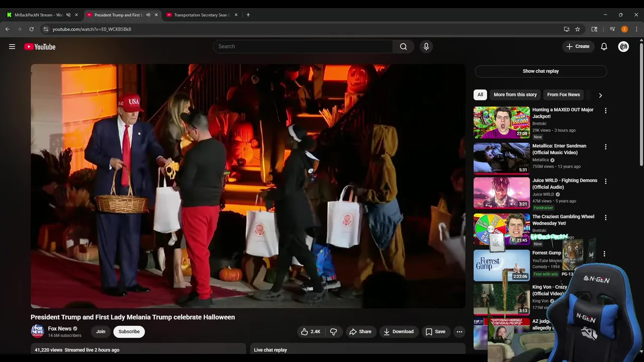Click the Share button
644x362 pixels.
tap(360, 332)
